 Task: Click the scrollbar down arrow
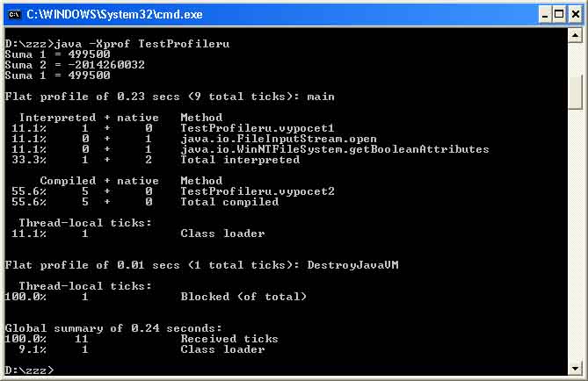pyautogui.click(x=575, y=369)
